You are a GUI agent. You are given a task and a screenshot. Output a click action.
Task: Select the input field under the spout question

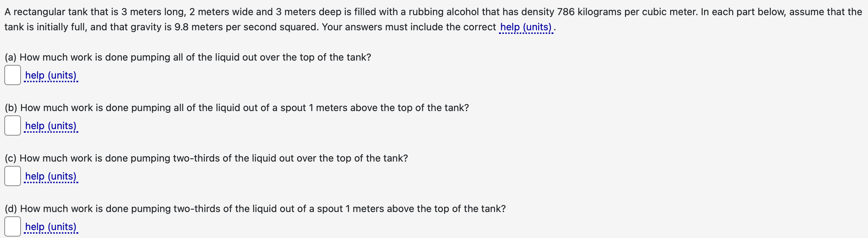(13, 126)
